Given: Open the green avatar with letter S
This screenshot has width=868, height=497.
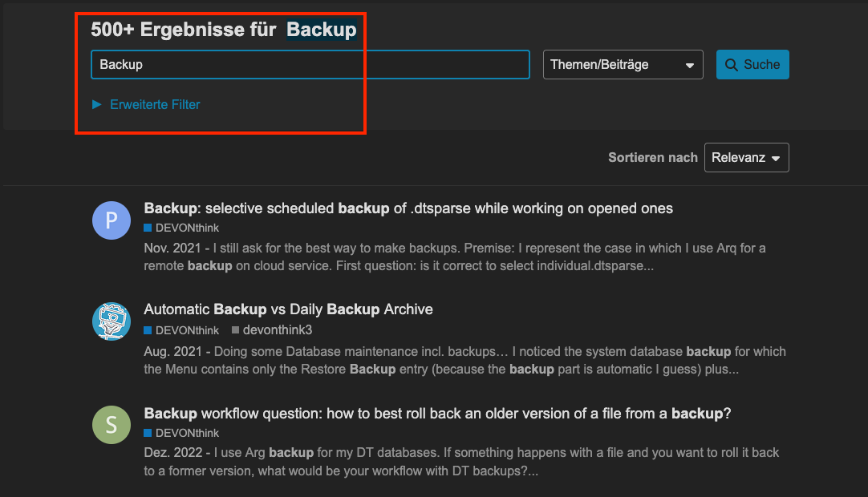Looking at the screenshot, I should (x=112, y=425).
